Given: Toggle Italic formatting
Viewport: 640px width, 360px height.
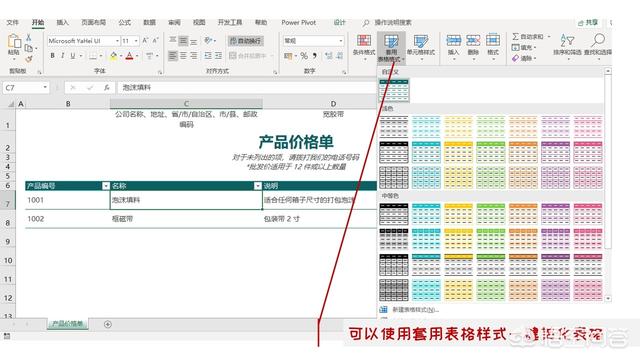Looking at the screenshot, I should tap(62, 56).
